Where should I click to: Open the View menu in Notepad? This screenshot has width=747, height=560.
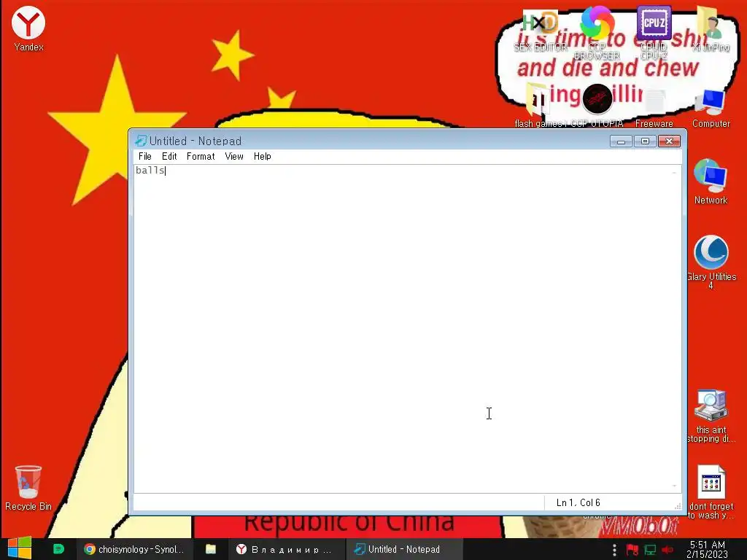(x=234, y=156)
